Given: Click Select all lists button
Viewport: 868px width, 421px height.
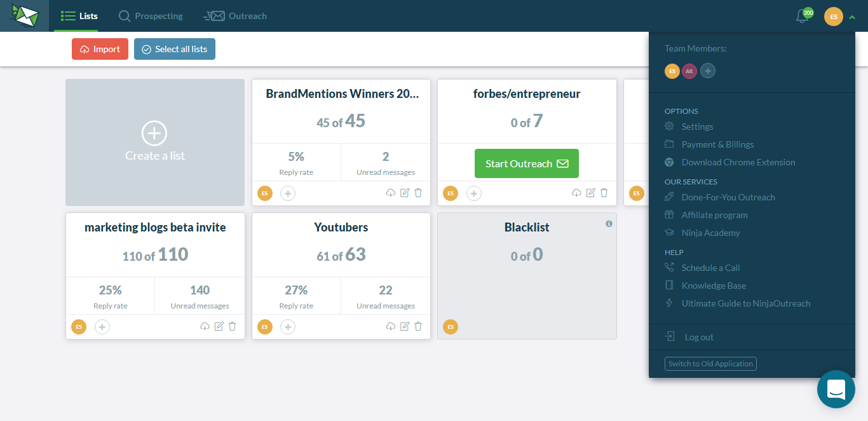Looking at the screenshot, I should coord(175,49).
